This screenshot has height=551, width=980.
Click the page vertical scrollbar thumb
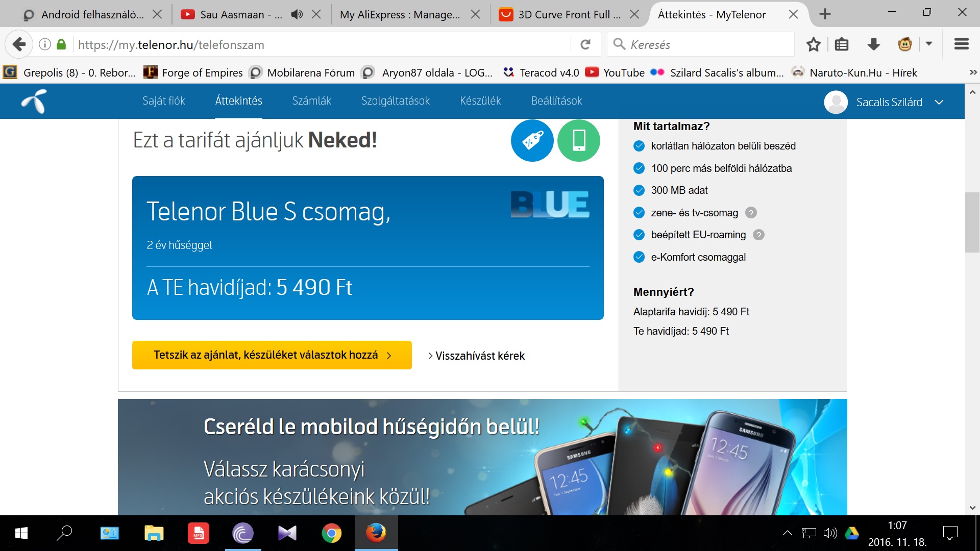pos(972,222)
